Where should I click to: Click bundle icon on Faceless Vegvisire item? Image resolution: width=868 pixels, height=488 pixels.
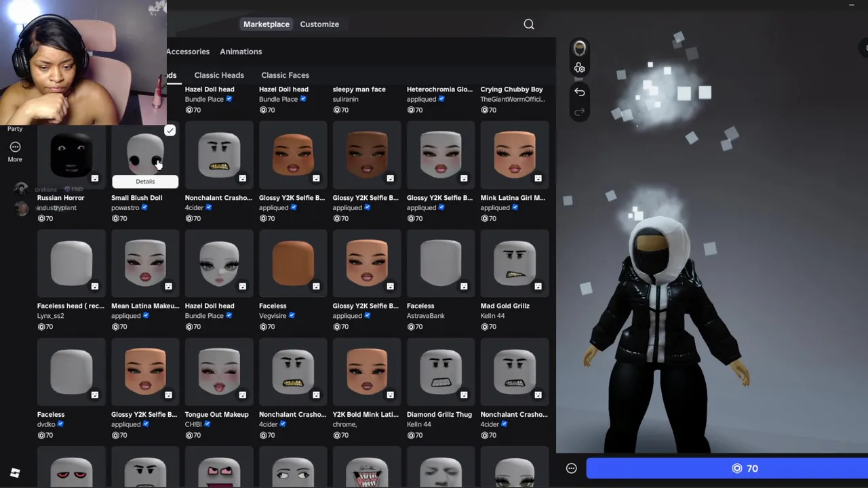pos(316,287)
